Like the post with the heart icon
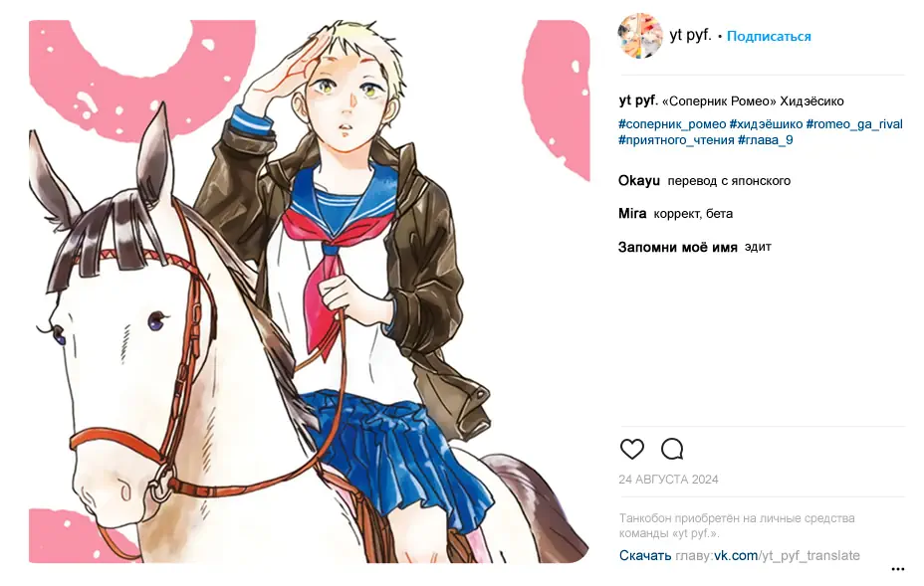Screen dimensions: 924x586 (631, 449)
